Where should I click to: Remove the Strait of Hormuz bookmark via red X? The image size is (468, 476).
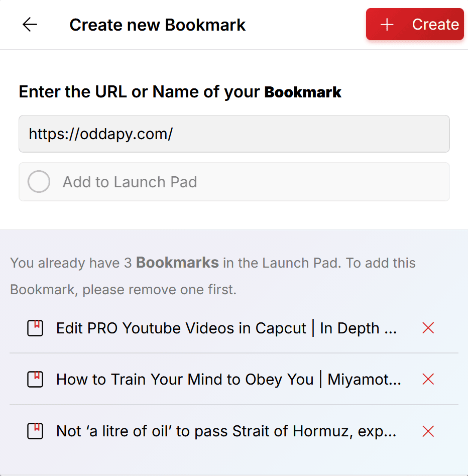click(427, 431)
